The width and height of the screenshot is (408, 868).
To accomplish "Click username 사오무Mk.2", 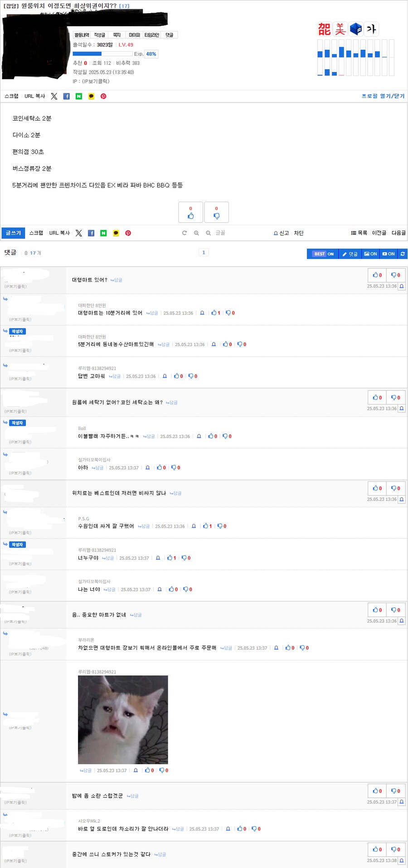I will point(89,821).
